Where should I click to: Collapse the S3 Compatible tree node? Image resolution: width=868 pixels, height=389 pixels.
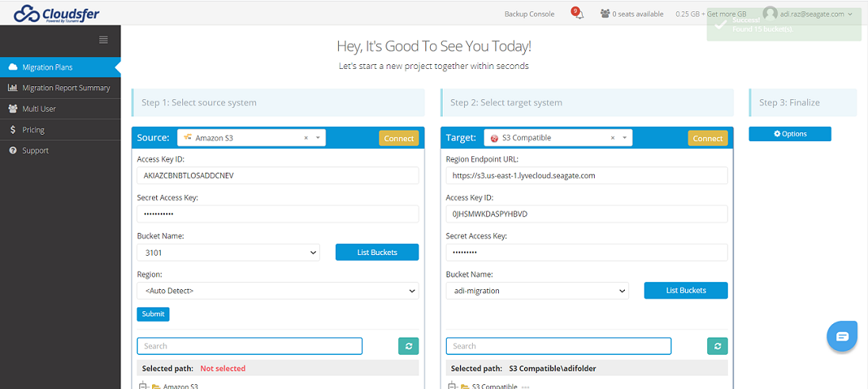click(451, 386)
